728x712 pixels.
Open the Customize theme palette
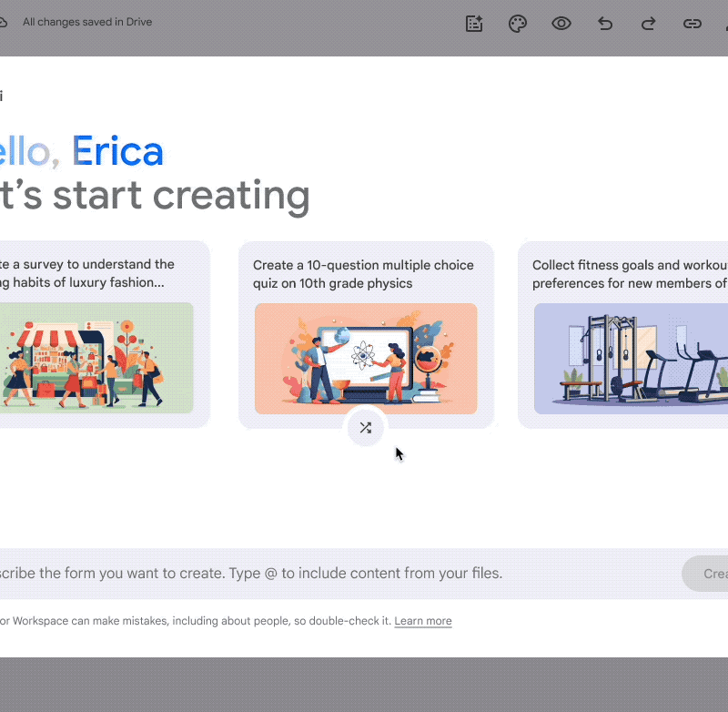[518, 24]
